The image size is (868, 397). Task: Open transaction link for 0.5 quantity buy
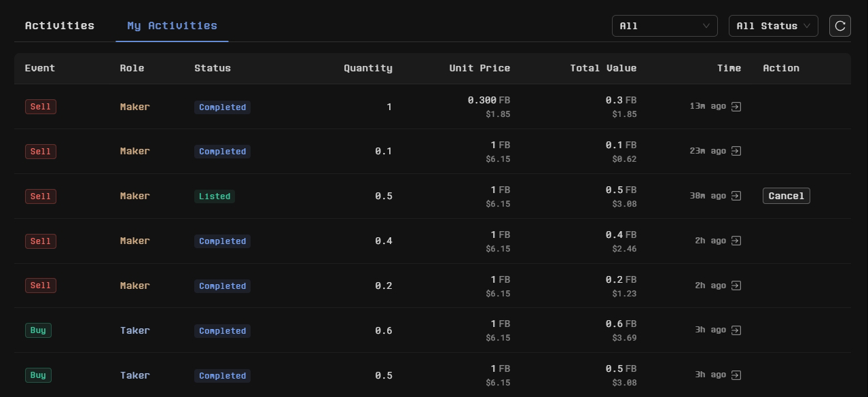click(x=736, y=375)
